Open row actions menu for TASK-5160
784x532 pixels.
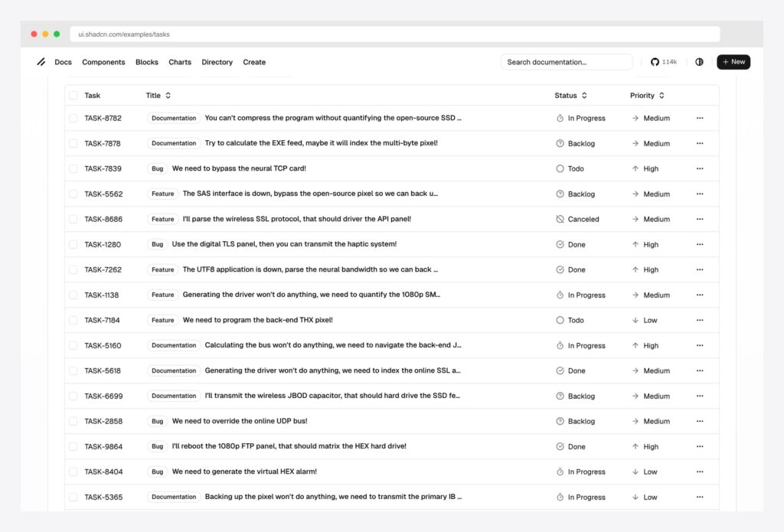point(700,345)
